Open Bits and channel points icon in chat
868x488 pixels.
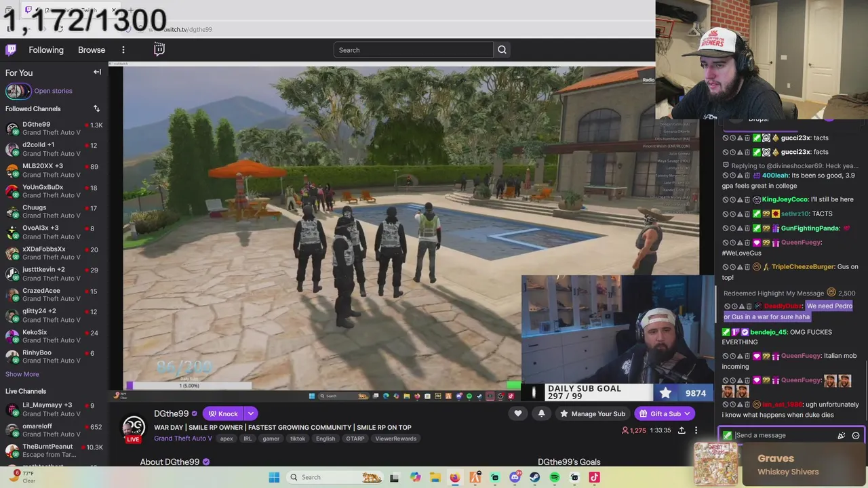coord(842,435)
